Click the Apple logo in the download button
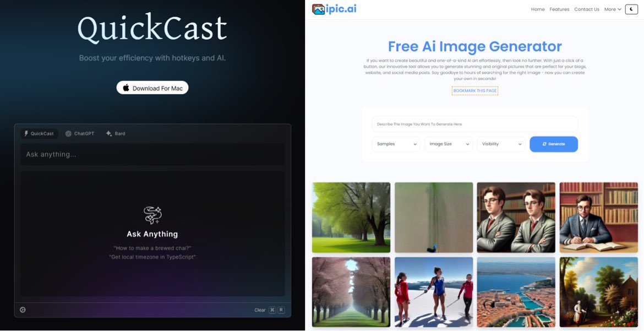The width and height of the screenshot is (644, 331). 126,88
